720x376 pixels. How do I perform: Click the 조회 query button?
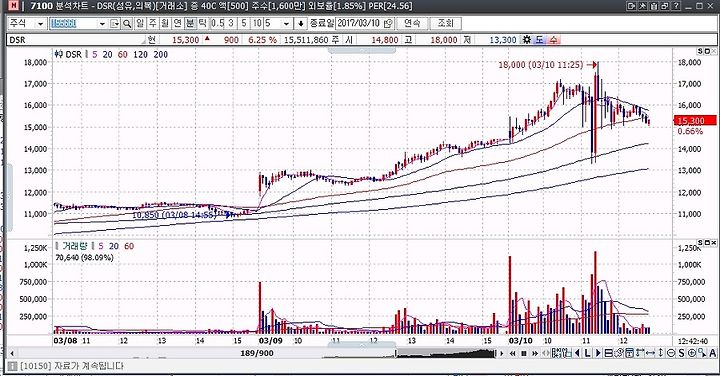tap(445, 23)
